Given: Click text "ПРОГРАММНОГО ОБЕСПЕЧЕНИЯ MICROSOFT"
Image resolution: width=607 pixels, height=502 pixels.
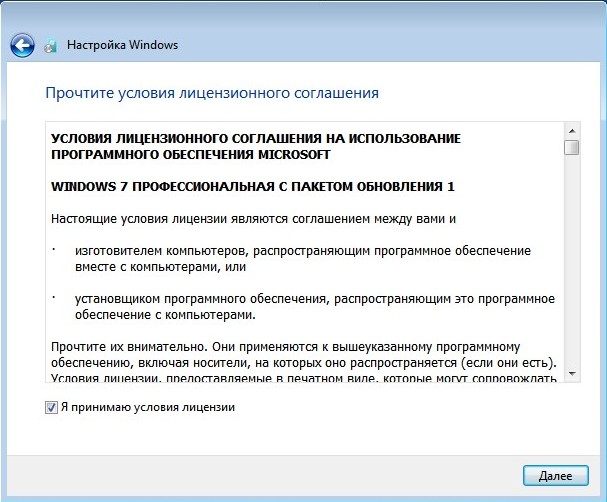Looking at the screenshot, I should click(x=190, y=155).
